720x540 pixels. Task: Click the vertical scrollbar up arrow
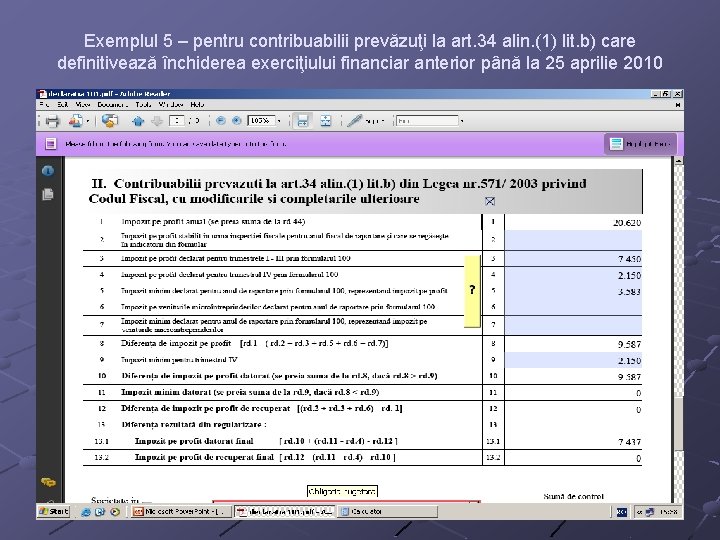678,161
